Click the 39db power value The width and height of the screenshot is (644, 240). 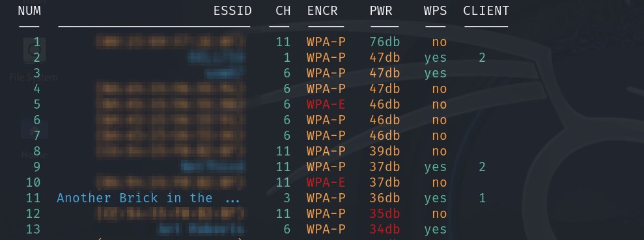click(385, 152)
